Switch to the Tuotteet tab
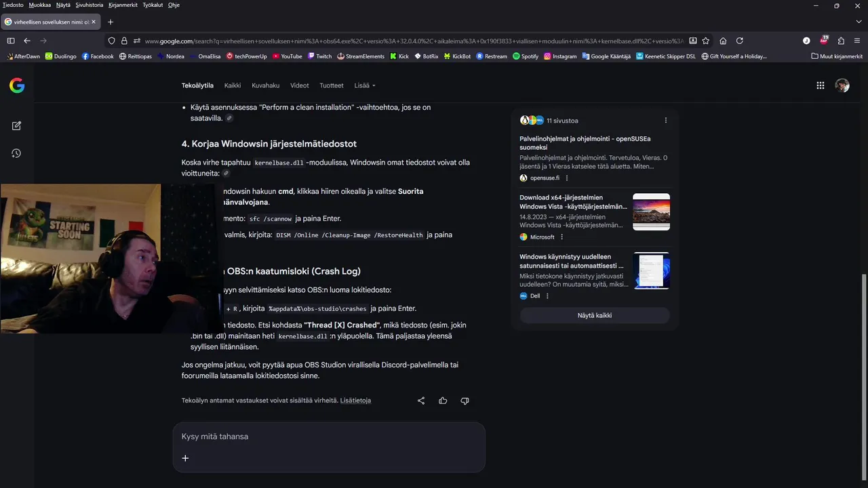868x488 pixels. tap(332, 85)
